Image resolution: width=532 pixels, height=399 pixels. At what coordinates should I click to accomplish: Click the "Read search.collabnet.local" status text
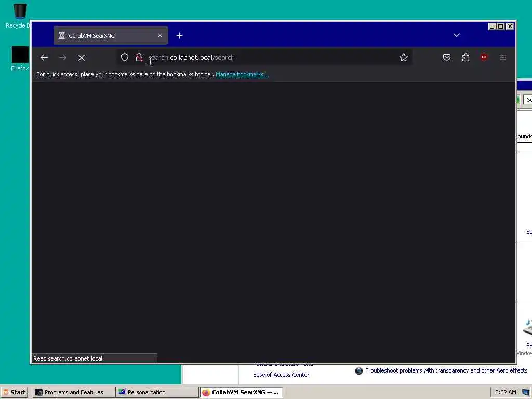[68, 358]
